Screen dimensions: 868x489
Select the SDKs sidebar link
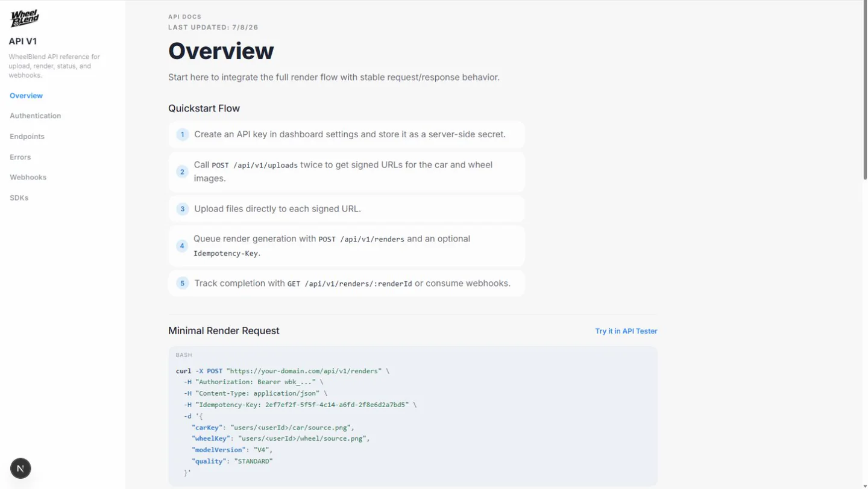[x=19, y=198]
